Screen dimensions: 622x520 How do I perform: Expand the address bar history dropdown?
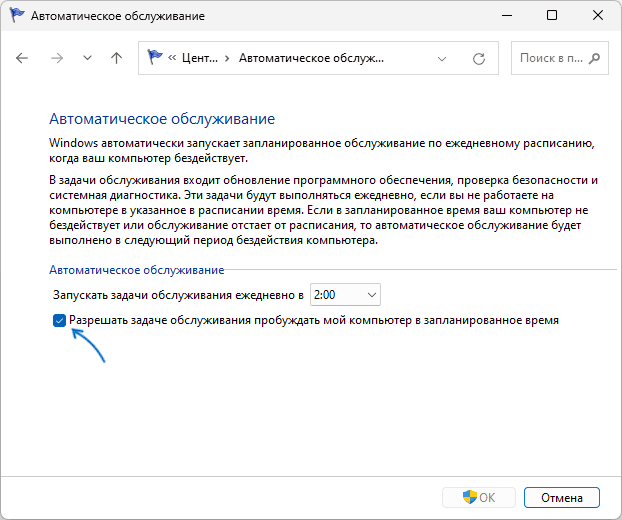(442, 59)
